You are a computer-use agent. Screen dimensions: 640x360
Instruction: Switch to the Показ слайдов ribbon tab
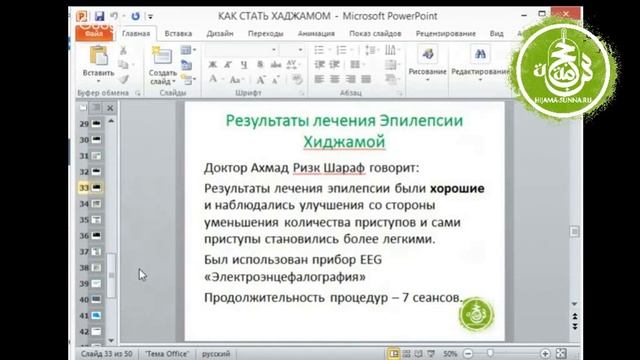[x=375, y=33]
